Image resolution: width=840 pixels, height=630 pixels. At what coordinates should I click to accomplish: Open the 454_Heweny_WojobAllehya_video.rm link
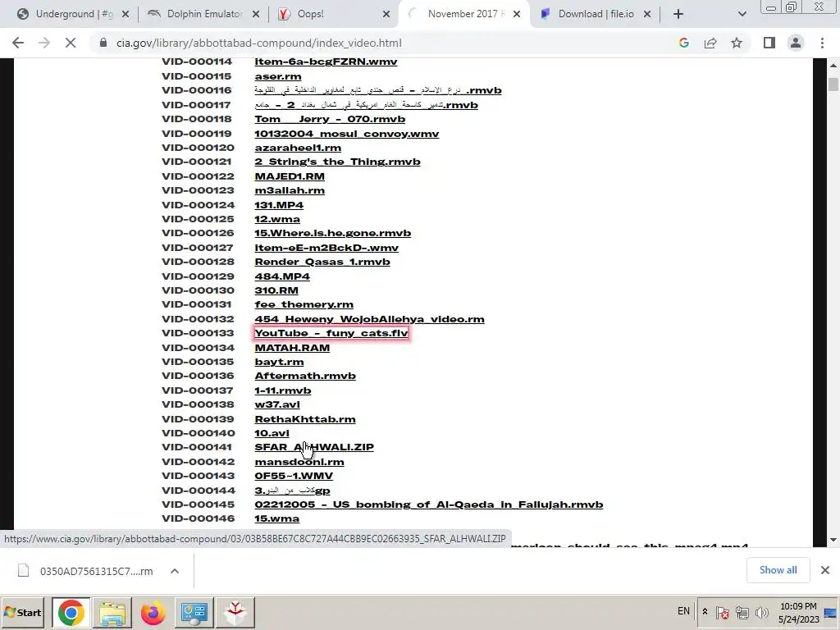pyautogui.click(x=369, y=319)
